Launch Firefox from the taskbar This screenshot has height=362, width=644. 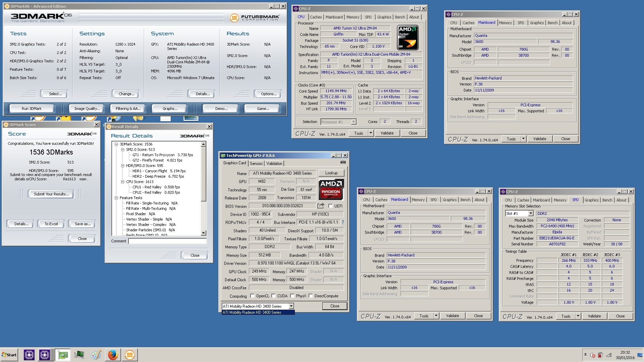[x=113, y=355]
